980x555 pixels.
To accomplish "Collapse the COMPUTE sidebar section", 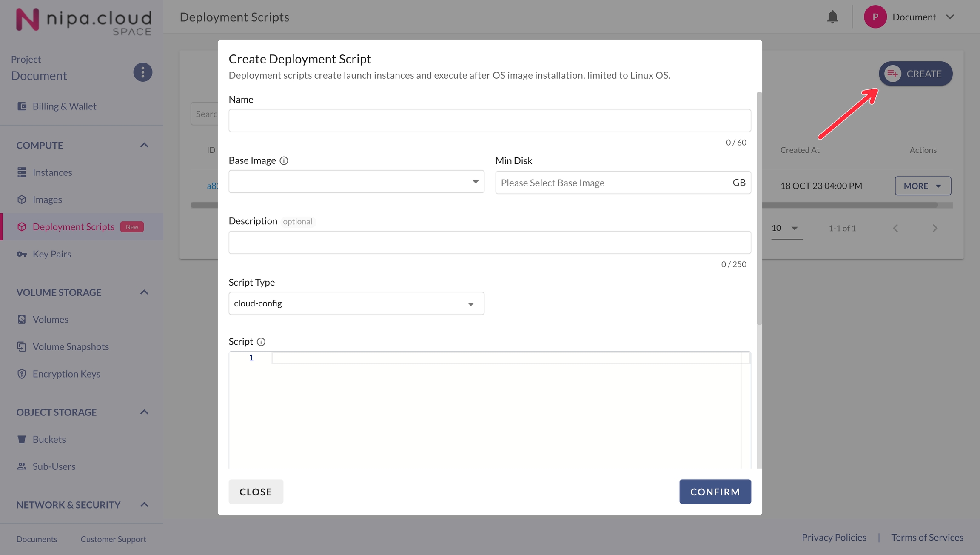I will pos(144,146).
